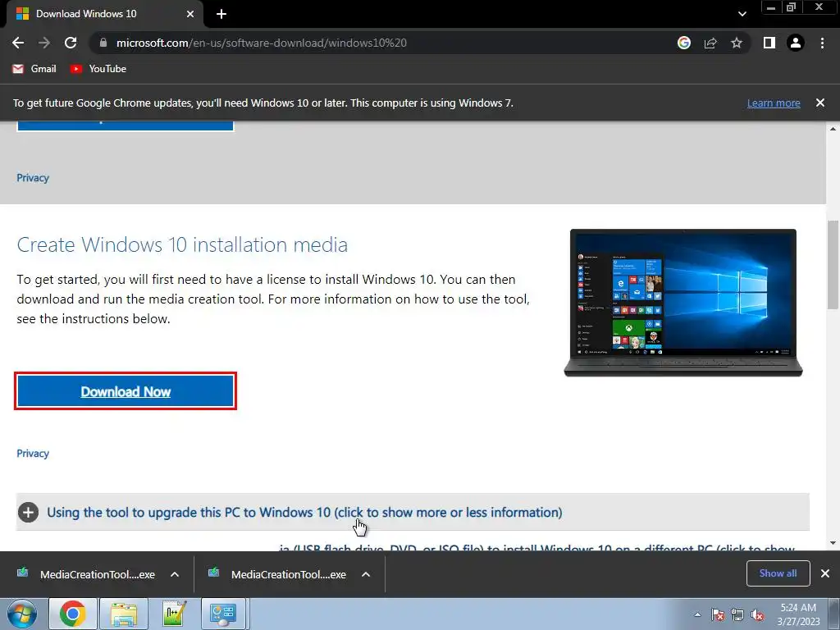Bookmark this page with the star

pos(737,43)
